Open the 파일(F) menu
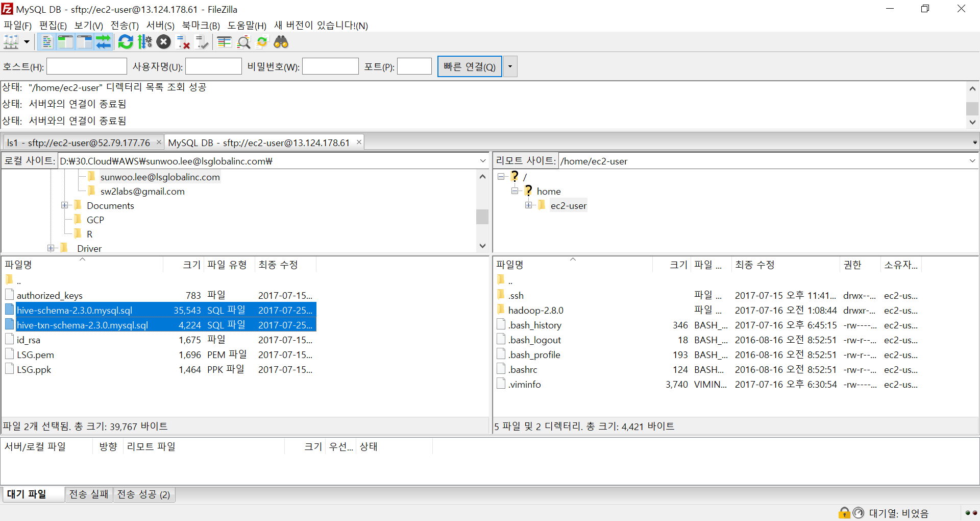 coord(17,26)
